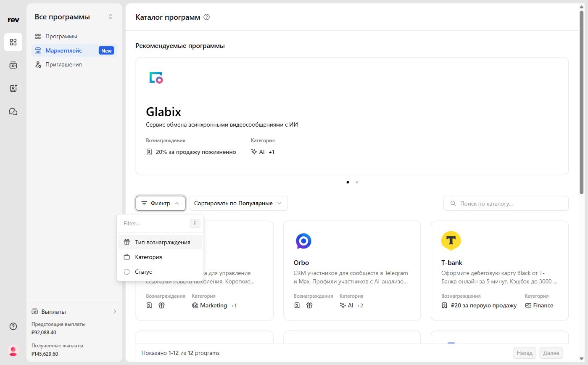Open Маркетплейс in the sidebar
Image resolution: width=588 pixels, height=365 pixels.
click(x=74, y=50)
